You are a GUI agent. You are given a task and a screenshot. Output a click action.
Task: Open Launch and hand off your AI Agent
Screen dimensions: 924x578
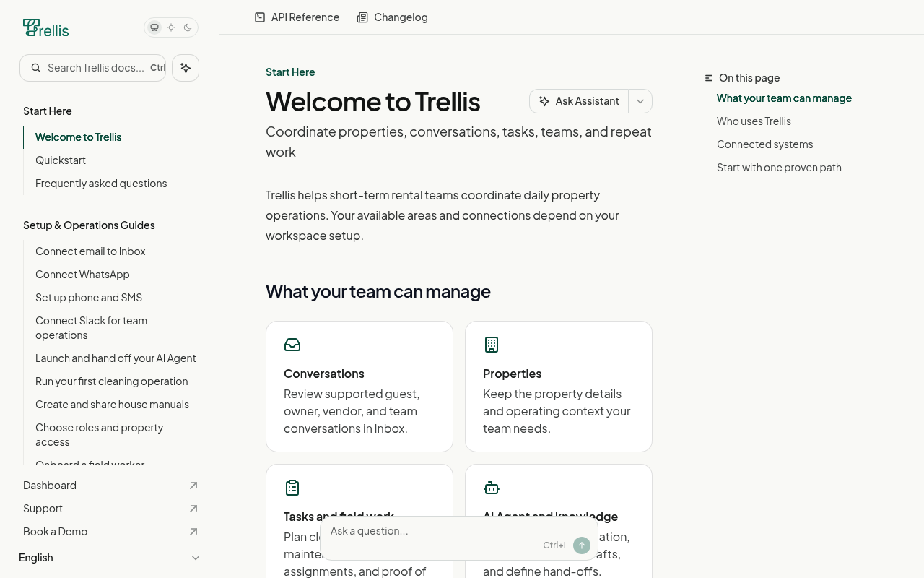[115, 358]
